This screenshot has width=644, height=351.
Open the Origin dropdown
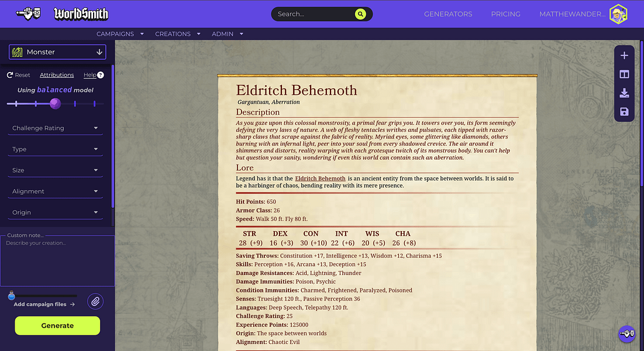pyautogui.click(x=55, y=212)
